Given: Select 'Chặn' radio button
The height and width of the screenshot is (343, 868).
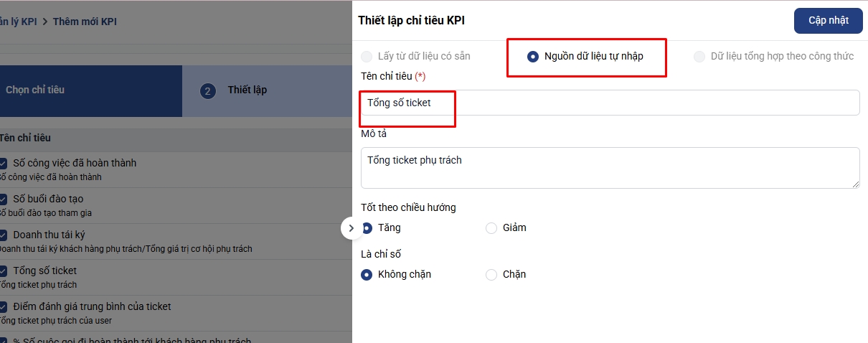Looking at the screenshot, I should (x=491, y=275).
